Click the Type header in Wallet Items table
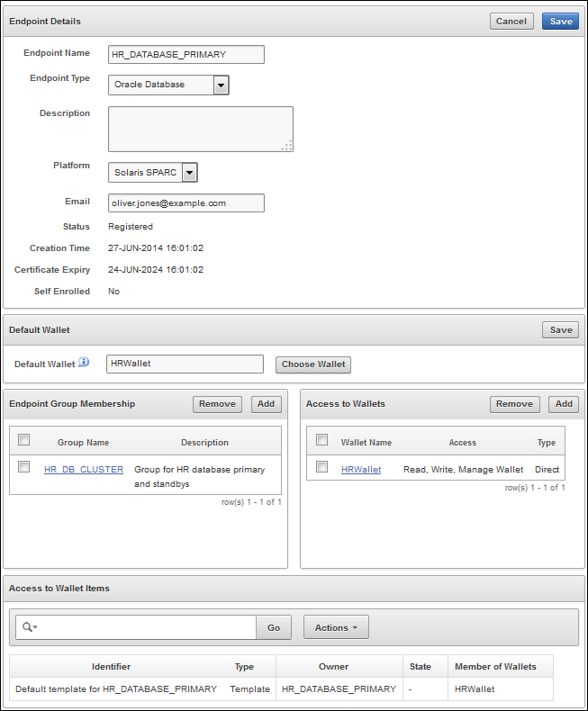The height and width of the screenshot is (711, 588). (x=244, y=667)
